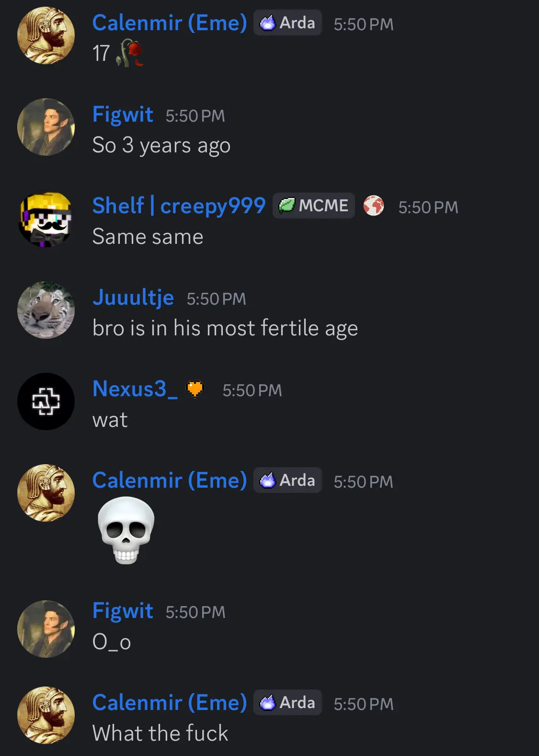
Task: Open Juuultje's tiger avatar
Action: click(46, 309)
